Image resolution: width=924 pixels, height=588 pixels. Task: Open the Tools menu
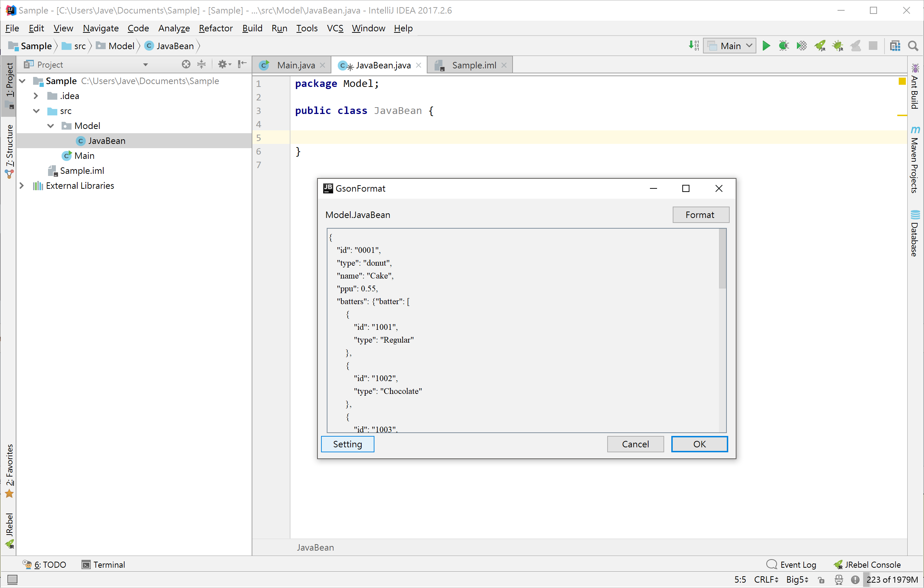tap(306, 28)
